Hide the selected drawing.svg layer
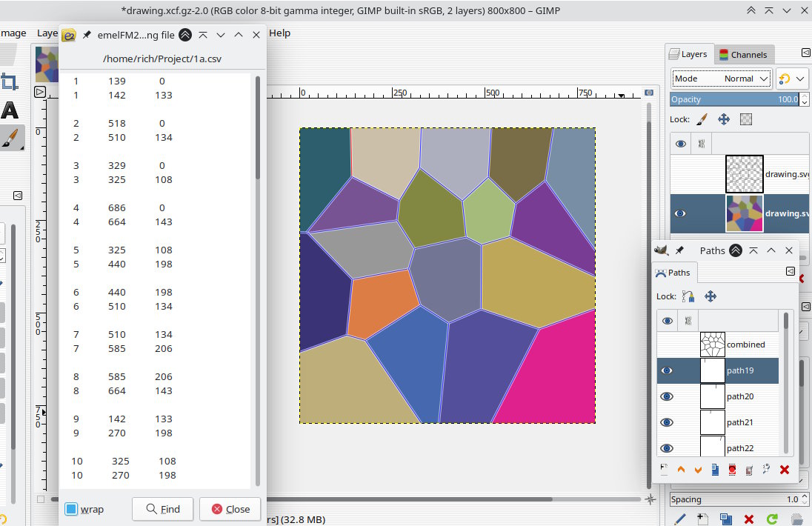 [681, 213]
